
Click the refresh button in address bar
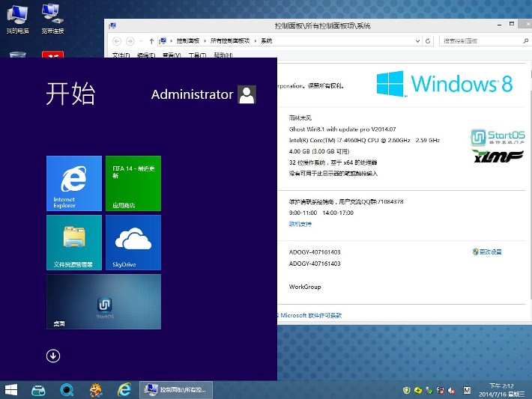click(428, 41)
